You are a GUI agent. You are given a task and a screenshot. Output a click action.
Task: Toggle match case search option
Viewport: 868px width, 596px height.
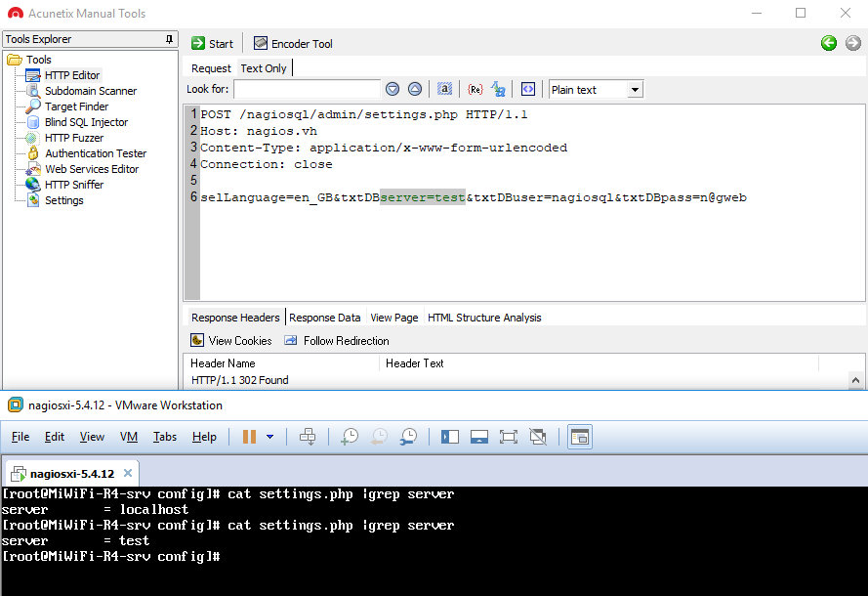444,89
